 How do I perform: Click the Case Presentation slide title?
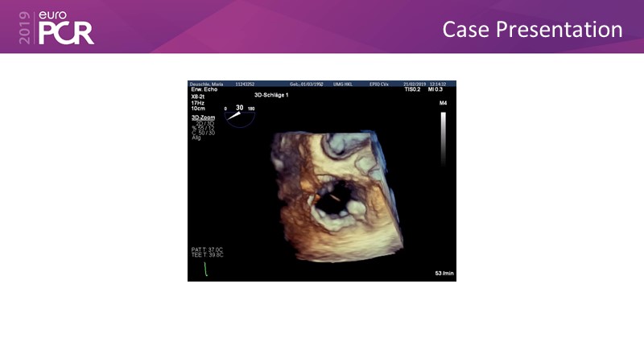pyautogui.click(x=532, y=30)
